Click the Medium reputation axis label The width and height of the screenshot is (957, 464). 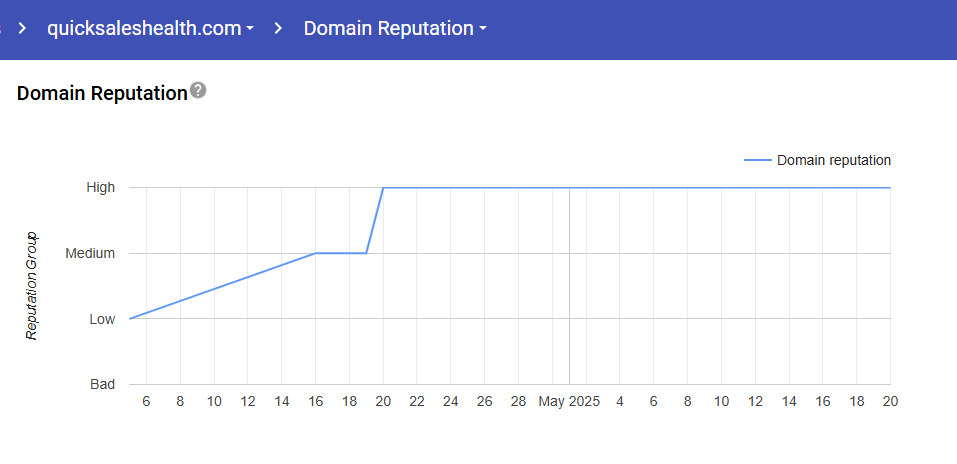[90, 253]
